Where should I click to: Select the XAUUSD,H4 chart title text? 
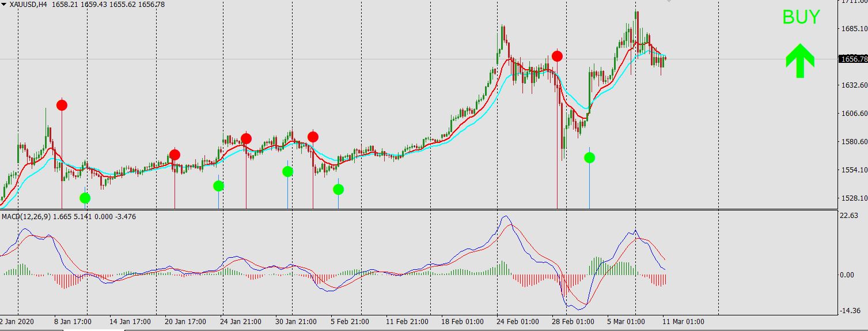coord(28,4)
